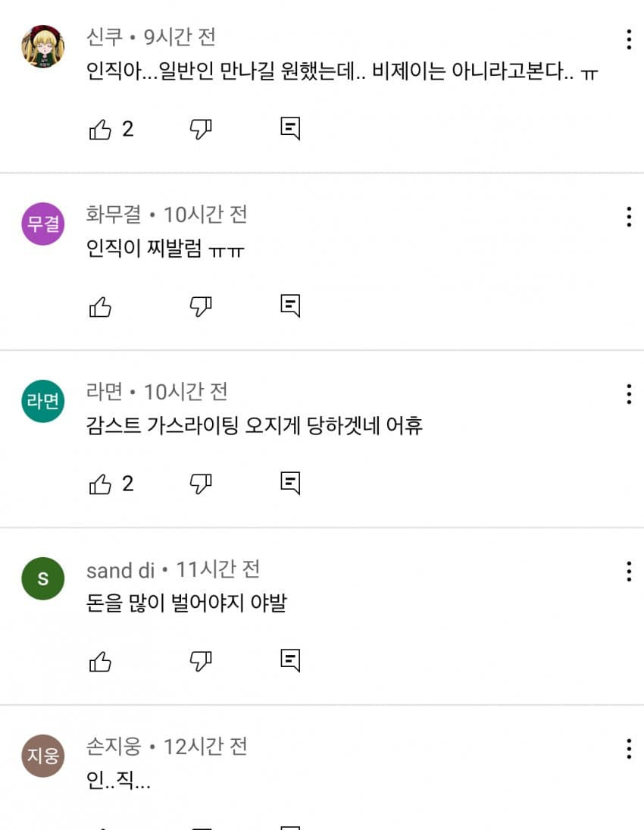Open replies on 신쿠's comment

[x=290, y=128]
